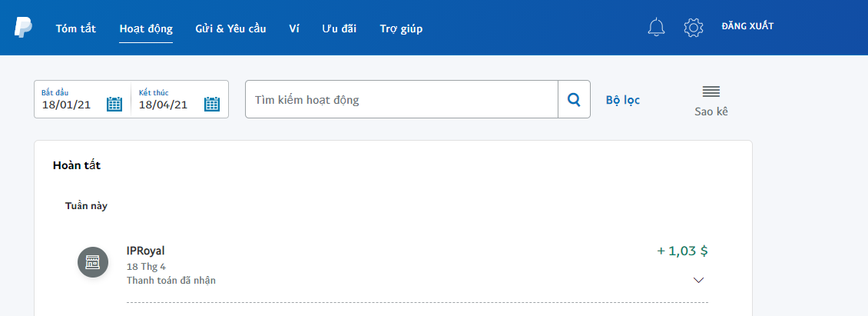Open account settings gear icon
This screenshot has width=868, height=316.
(694, 28)
